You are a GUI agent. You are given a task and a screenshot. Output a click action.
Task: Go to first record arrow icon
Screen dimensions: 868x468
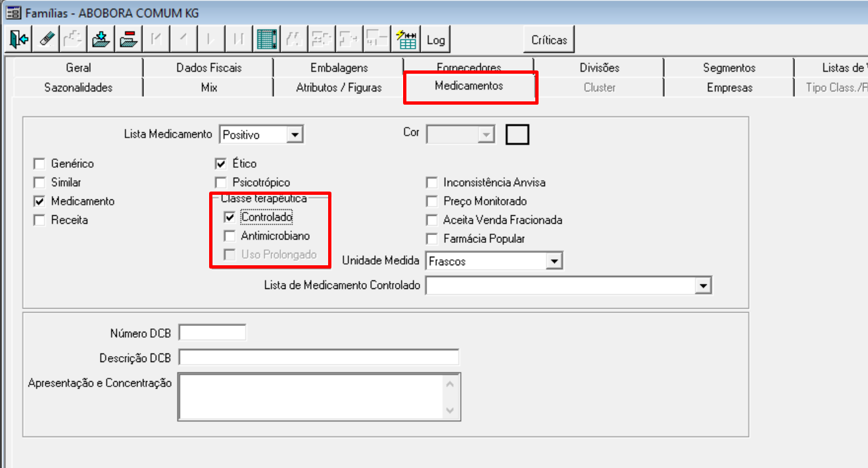coord(156,39)
